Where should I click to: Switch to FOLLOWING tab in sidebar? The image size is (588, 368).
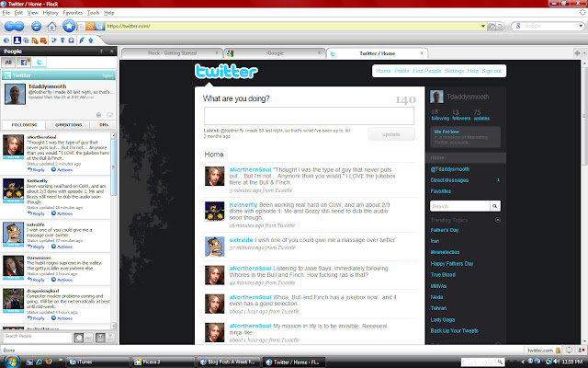point(24,125)
